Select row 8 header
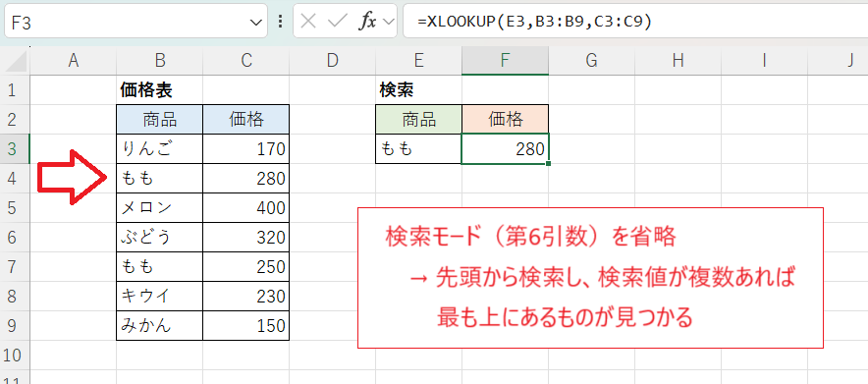Screen dimensions: 868x384 click(x=15, y=296)
